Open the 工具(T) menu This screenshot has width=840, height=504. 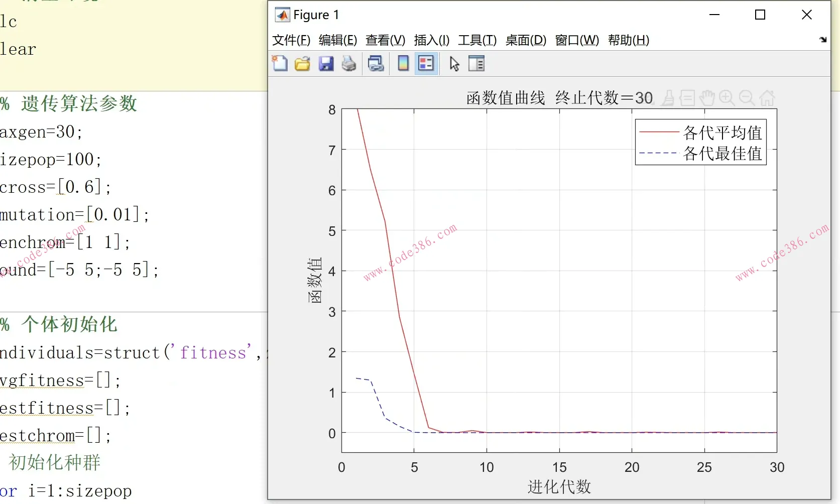point(477,40)
